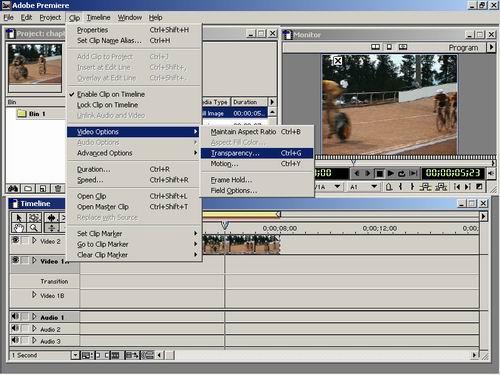The height and width of the screenshot is (375, 500).
Task: Click the Stop button in Monitor
Action: tap(379, 173)
